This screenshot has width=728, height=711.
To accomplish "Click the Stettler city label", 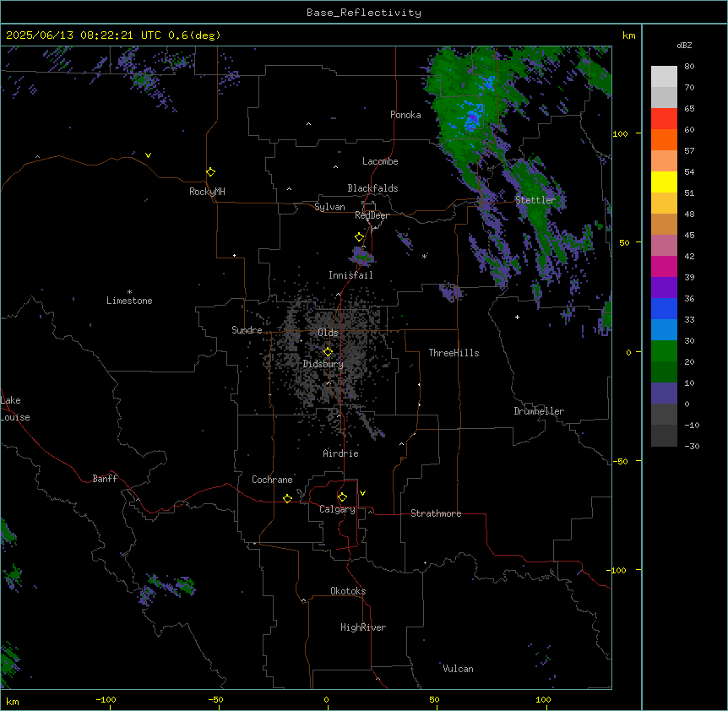I will pos(535,200).
